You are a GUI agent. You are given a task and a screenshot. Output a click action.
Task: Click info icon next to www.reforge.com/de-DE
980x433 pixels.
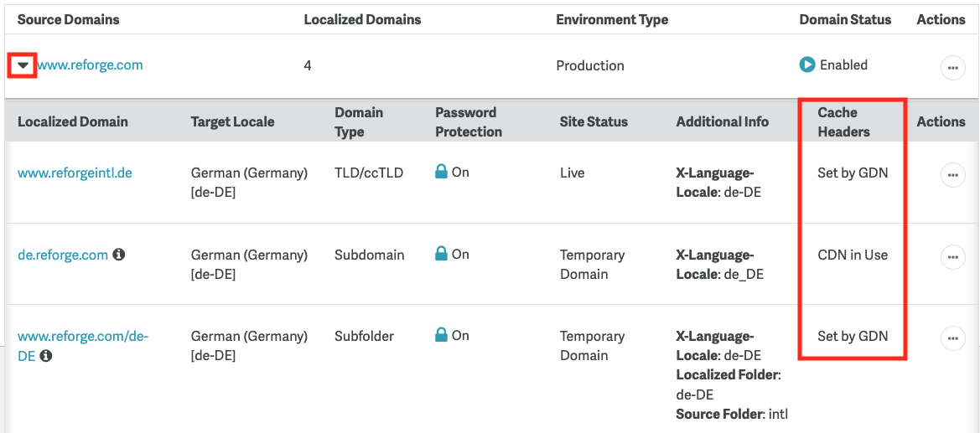46,356
